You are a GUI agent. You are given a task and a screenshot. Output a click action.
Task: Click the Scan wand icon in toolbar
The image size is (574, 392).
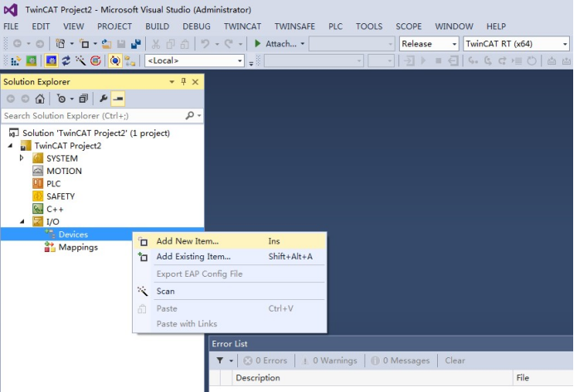coord(80,60)
